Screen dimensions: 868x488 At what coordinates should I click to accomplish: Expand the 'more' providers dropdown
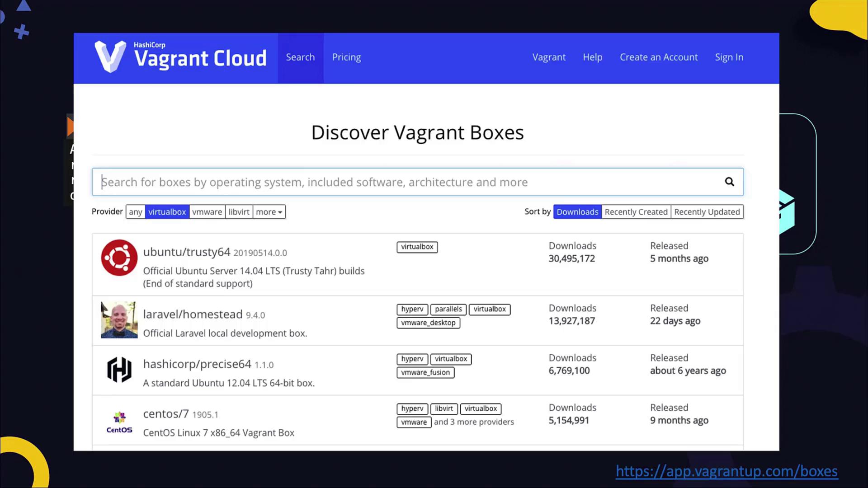coord(269,212)
